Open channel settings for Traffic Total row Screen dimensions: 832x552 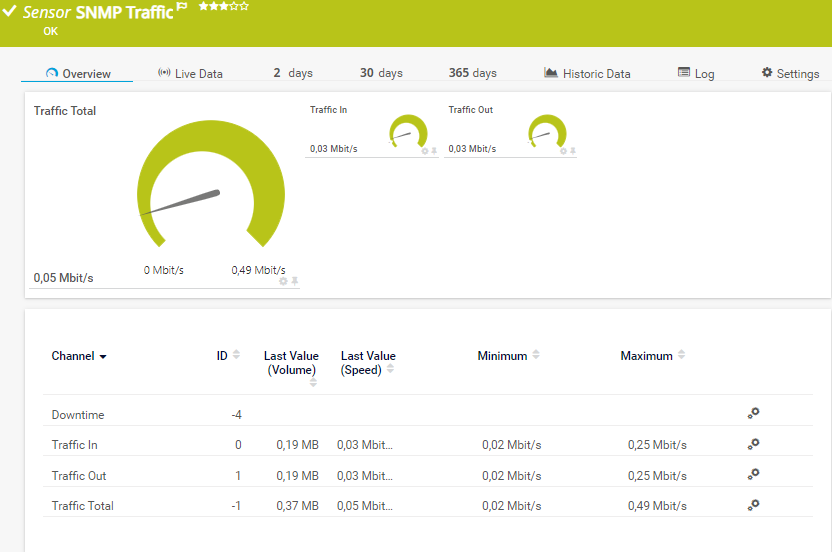pyautogui.click(x=753, y=505)
